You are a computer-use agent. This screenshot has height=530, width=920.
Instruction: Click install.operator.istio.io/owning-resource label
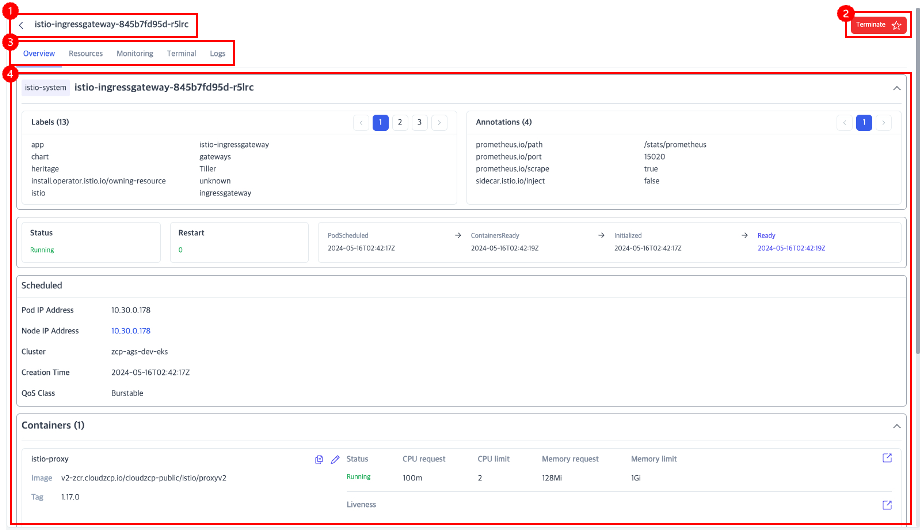(99, 181)
